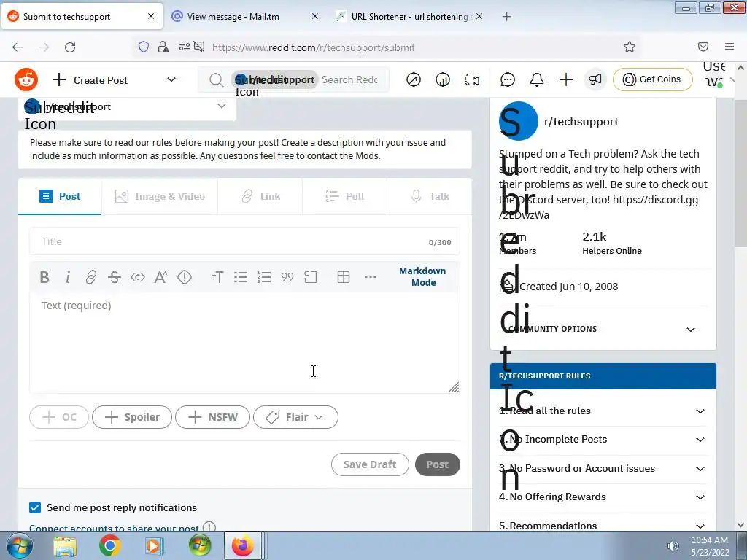Screen dimensions: 747x560
Task: Expand rule 1 Read all the rules
Action: [x=602, y=411]
